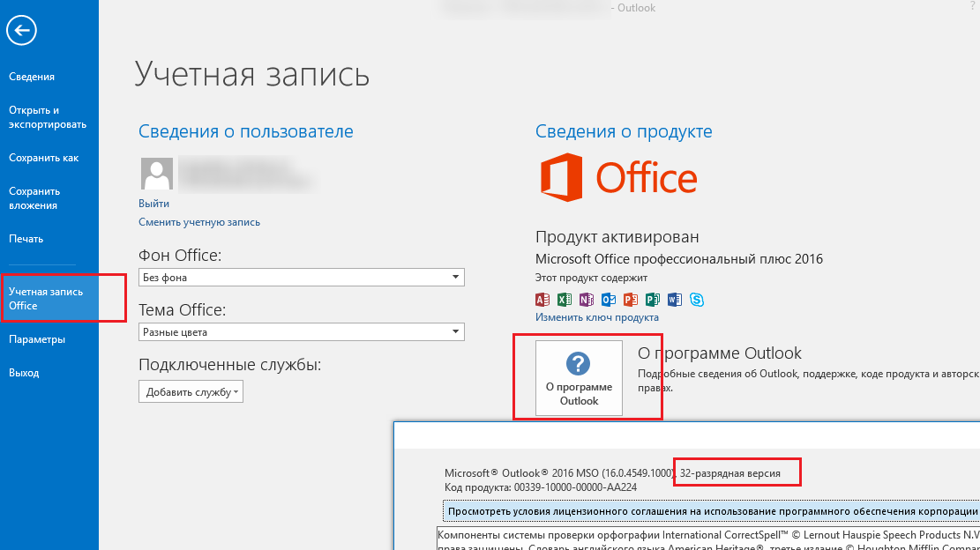Screen dimensions: 980x550
Task: Click the Подключенные службы label
Action: [x=230, y=365]
